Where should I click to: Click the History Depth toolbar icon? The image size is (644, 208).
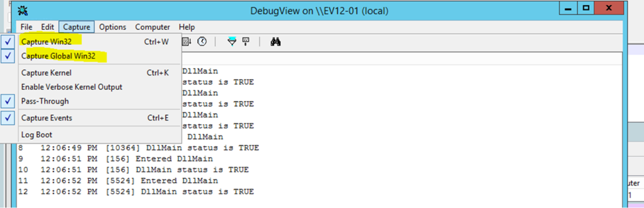pos(246,42)
